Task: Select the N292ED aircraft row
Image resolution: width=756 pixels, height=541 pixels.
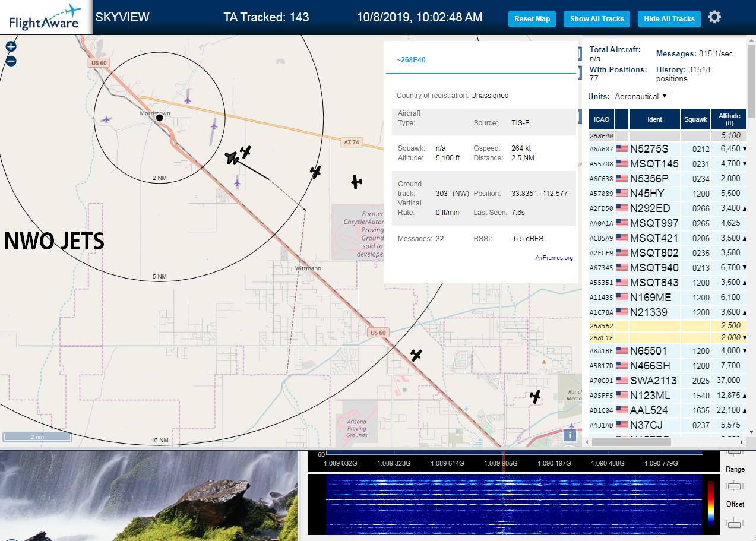Action: 668,208
